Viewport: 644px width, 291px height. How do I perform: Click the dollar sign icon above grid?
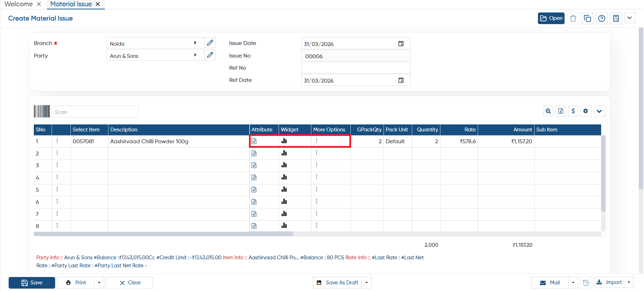click(573, 111)
